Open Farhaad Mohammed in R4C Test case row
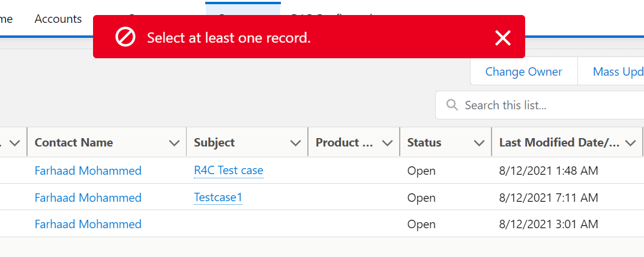Screen dimensions: 644x257 88,171
